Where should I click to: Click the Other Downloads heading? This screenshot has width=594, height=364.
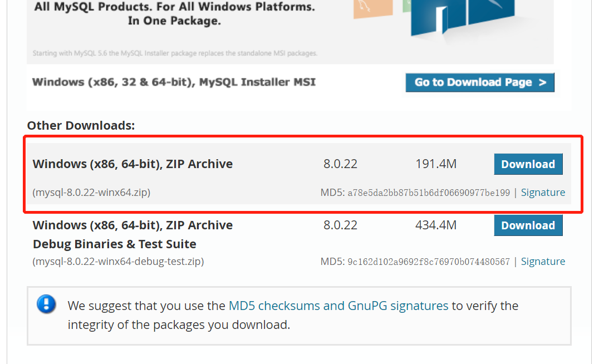pos(81,125)
